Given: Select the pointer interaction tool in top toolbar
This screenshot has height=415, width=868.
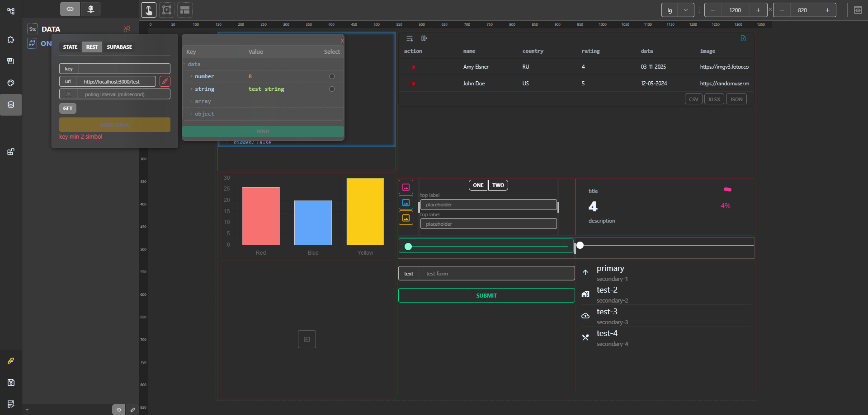Looking at the screenshot, I should pos(149,9).
